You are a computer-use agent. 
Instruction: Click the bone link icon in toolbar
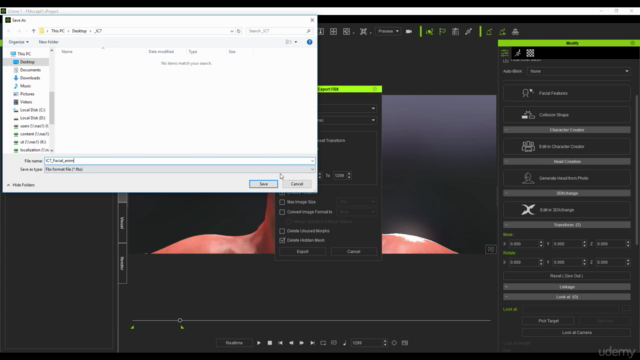click(469, 31)
